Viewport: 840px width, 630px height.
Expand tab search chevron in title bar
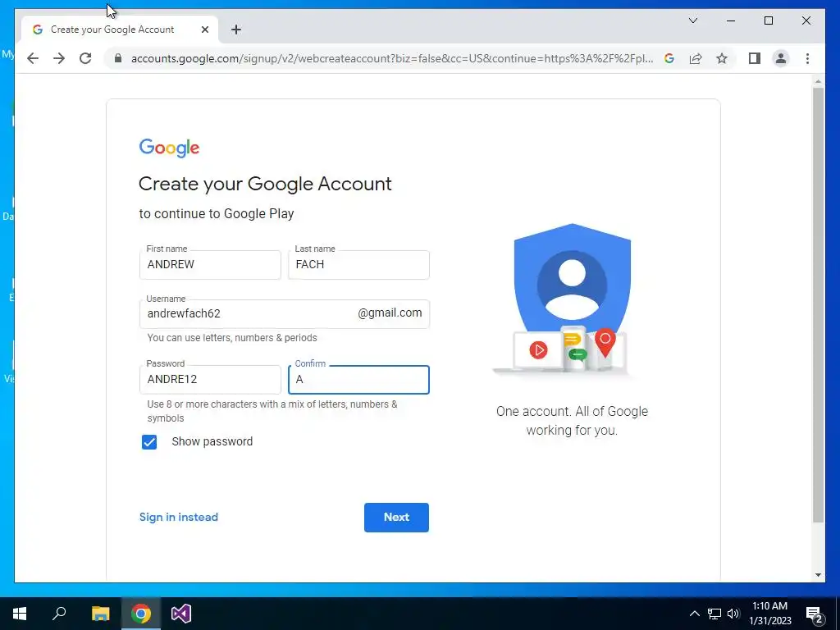[x=692, y=21]
